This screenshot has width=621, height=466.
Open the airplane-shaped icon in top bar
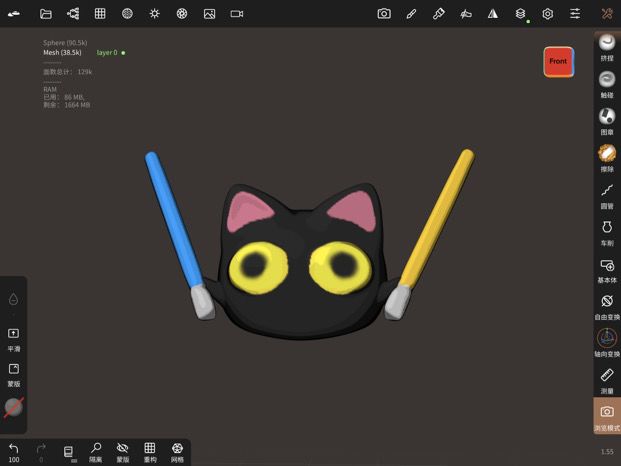pos(466,14)
